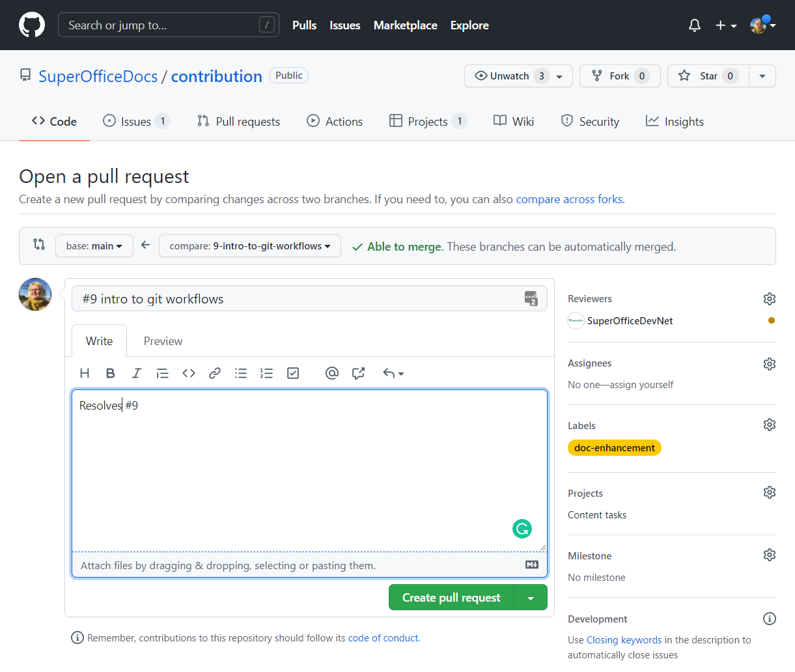
Task: Insert a bulleted list
Action: 241,373
